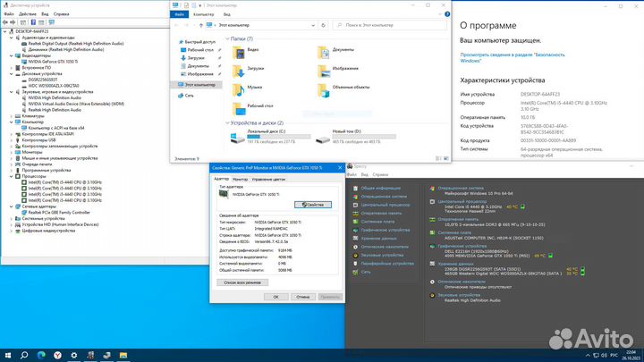644x362 pixels.
Task: Select WDC WD5000AZLX disk in device tree
Action: pos(54,86)
